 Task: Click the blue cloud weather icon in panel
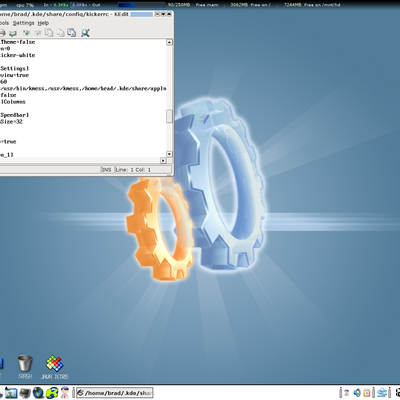point(382,393)
